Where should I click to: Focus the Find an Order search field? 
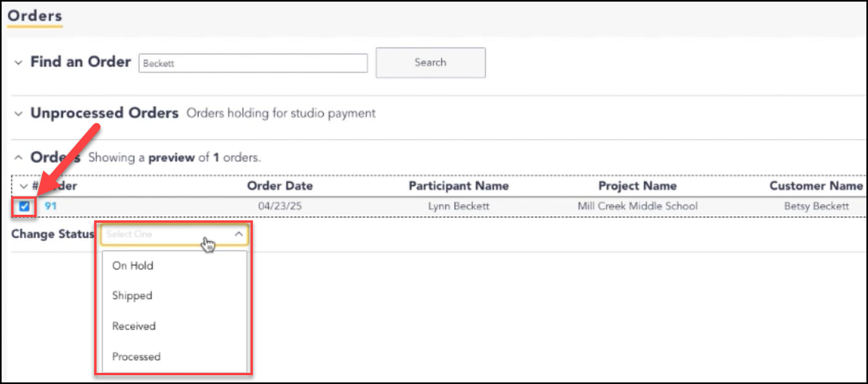253,63
